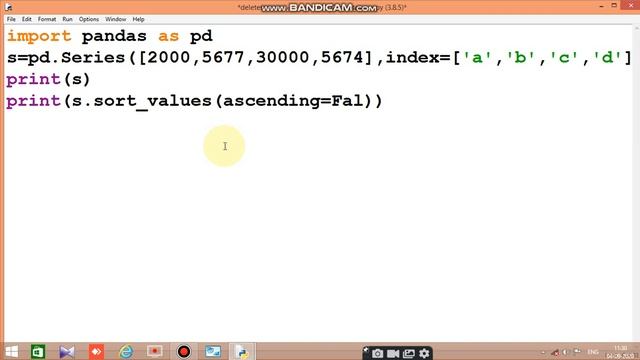The width and height of the screenshot is (640, 360).
Task: Open the Help menu
Action: (138, 19)
